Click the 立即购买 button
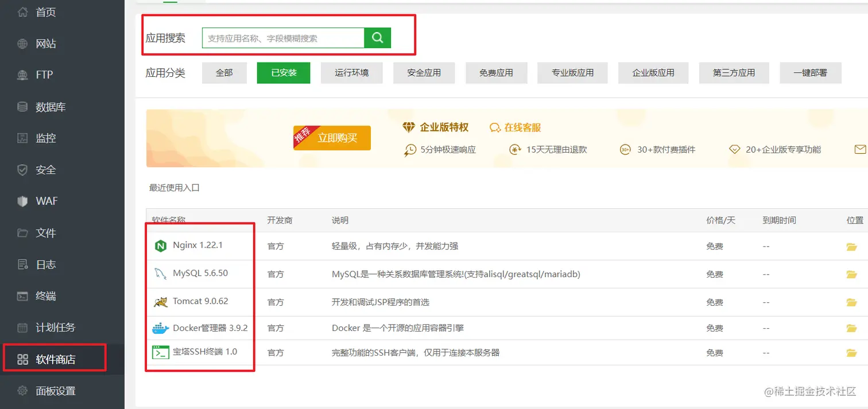The width and height of the screenshot is (868, 409). tap(332, 138)
